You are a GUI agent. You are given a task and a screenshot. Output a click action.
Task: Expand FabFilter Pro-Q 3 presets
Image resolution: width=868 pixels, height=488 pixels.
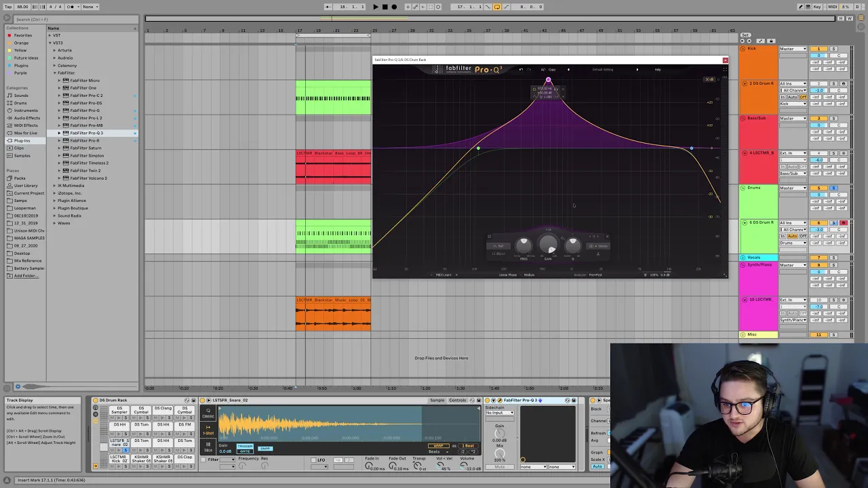(60, 133)
